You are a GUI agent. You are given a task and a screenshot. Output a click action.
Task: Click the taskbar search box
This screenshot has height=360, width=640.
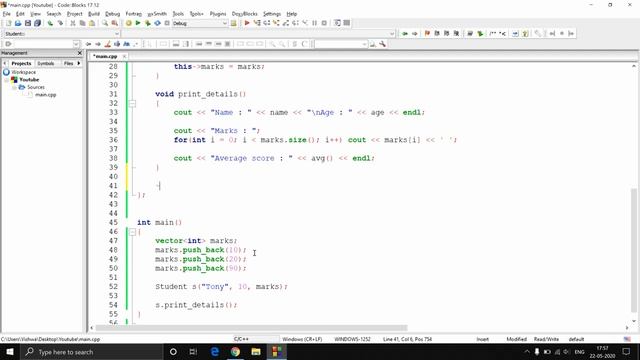tap(91, 351)
